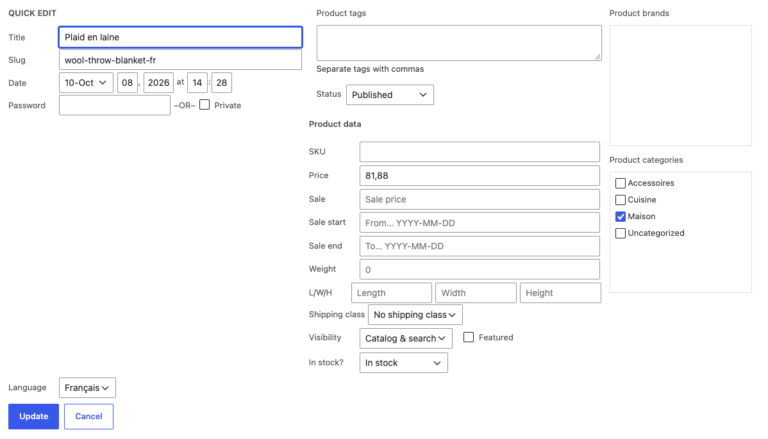Toggle the Private checkbox
The image size is (768, 439).
click(x=205, y=105)
